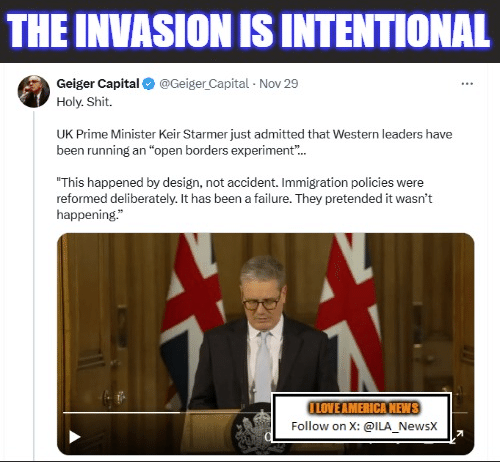Open the Nov 29 post timestamp
The width and height of the screenshot is (500, 462).
click(x=279, y=84)
